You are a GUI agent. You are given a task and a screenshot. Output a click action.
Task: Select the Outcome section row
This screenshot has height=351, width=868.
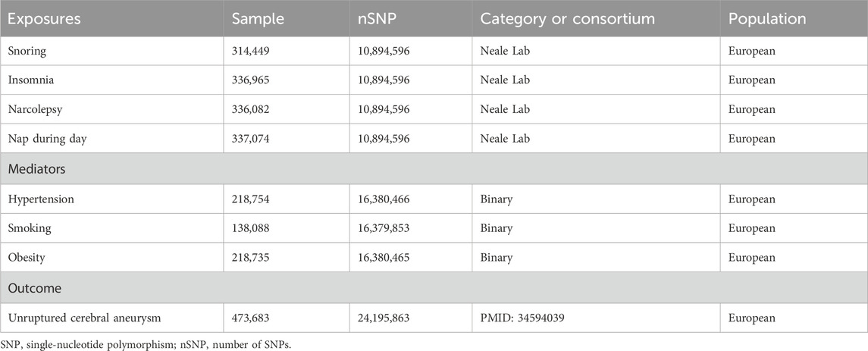434,289
